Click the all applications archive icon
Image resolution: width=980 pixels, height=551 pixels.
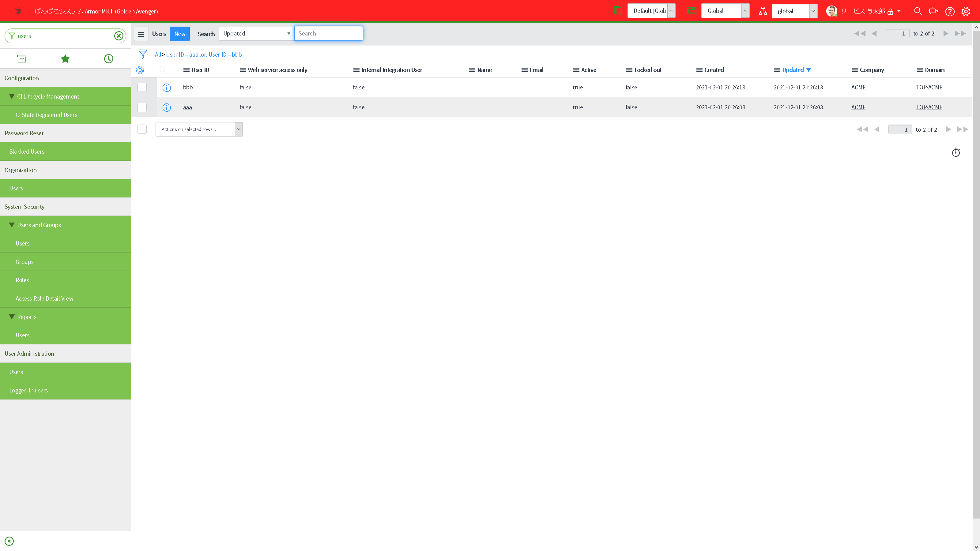point(22,58)
